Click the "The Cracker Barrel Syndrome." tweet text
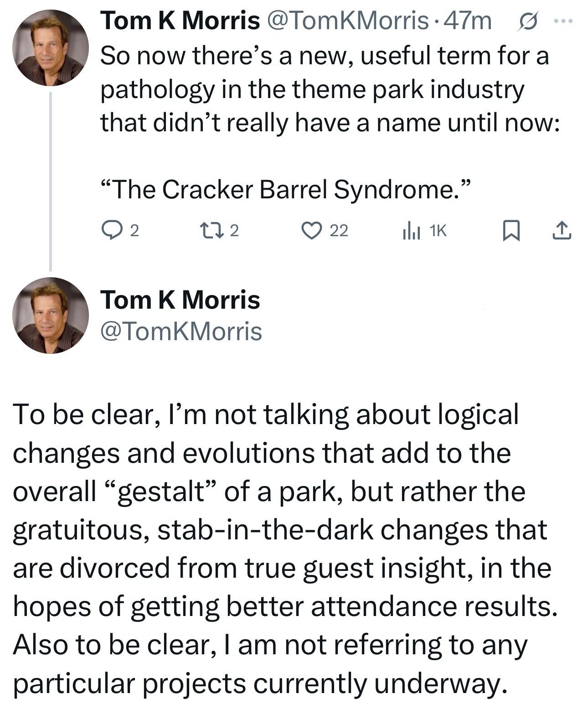Viewport: 588px width, 704px height. tap(285, 190)
